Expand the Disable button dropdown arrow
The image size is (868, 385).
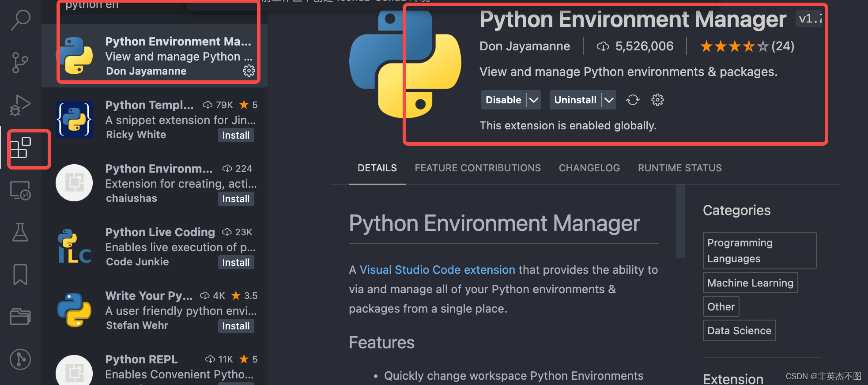point(534,100)
